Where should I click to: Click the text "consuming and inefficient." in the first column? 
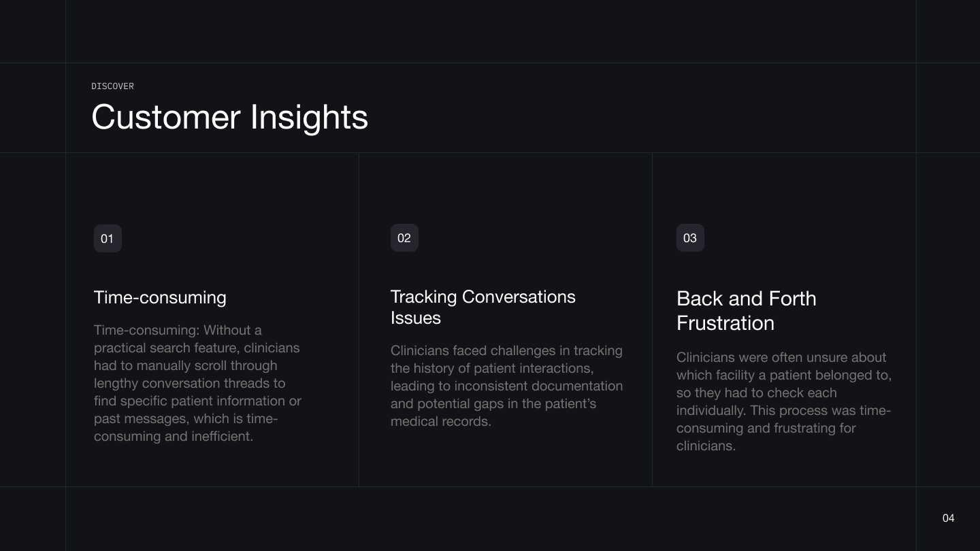point(174,436)
